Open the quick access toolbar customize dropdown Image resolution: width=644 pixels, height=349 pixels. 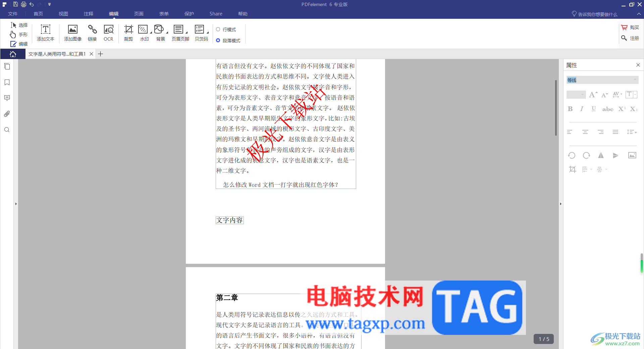click(49, 4)
